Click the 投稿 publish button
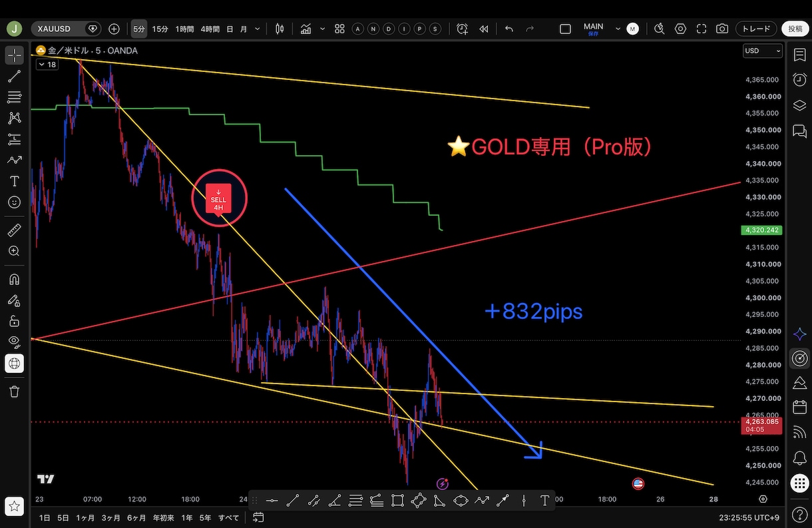812x528 pixels. click(795, 29)
